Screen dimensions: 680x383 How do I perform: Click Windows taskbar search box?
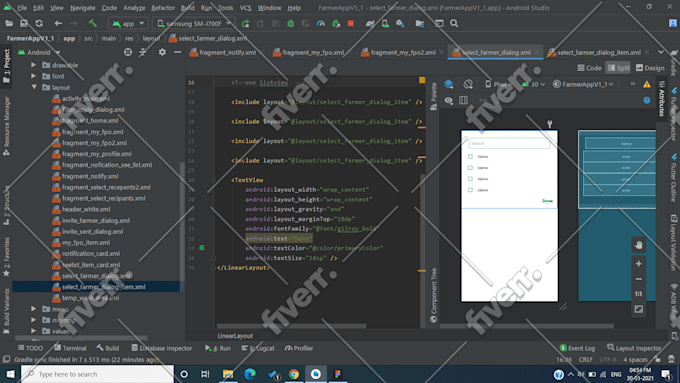97,374
